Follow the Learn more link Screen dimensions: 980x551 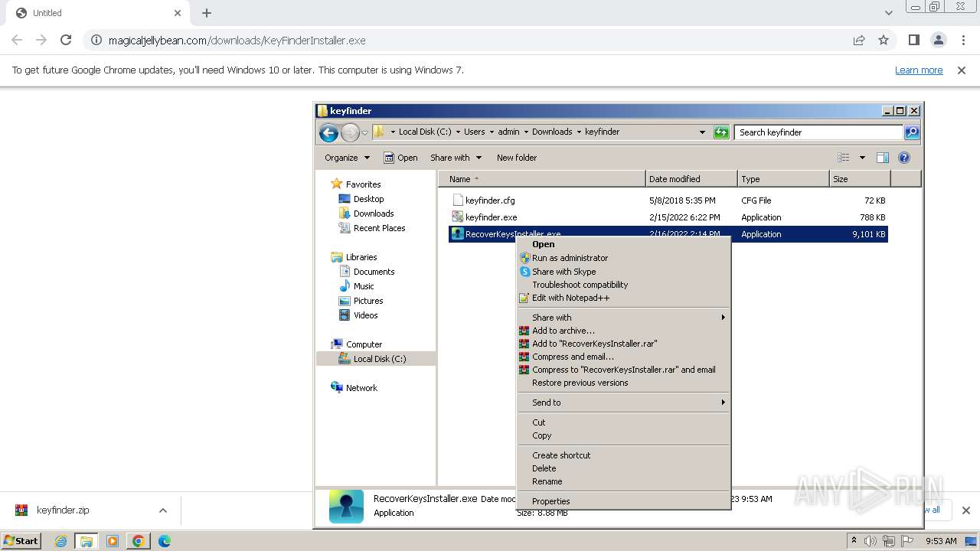point(919,70)
